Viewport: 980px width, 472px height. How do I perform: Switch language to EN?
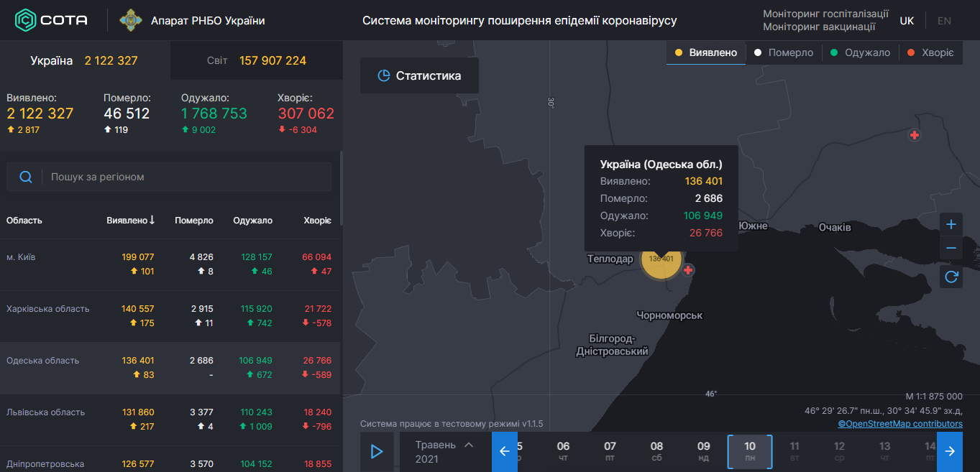coord(943,20)
